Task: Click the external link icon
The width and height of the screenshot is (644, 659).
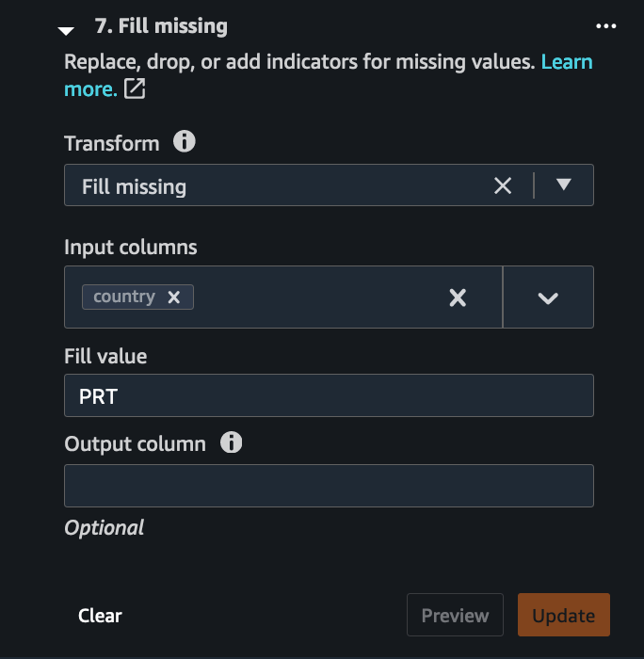Action: tap(136, 89)
